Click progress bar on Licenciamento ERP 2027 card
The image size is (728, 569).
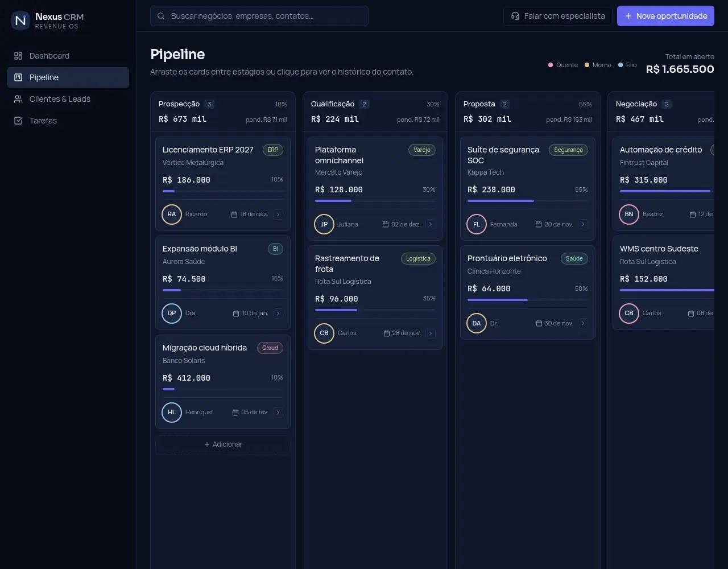(223, 191)
